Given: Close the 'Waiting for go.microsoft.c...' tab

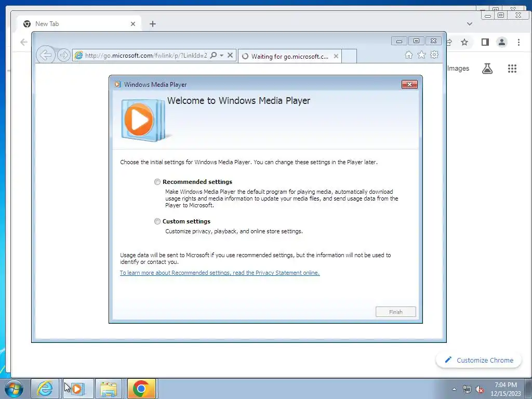Looking at the screenshot, I should point(336,56).
